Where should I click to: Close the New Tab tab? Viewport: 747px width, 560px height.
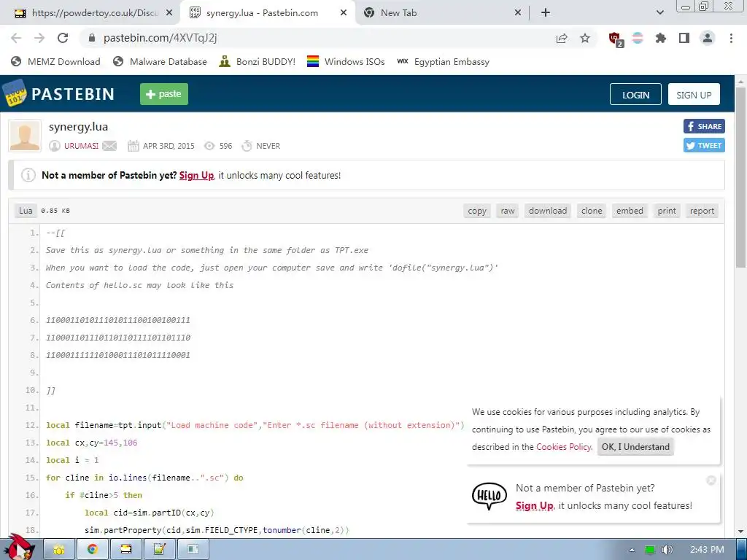tap(518, 13)
